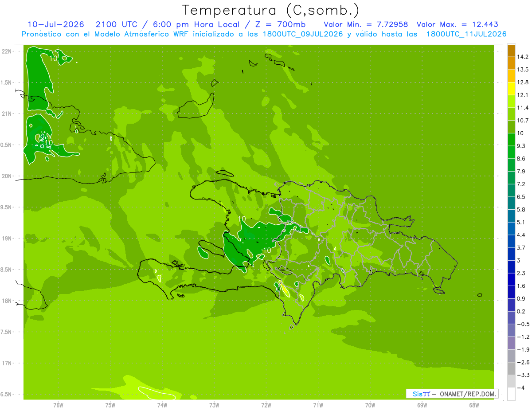Click the '-0.5' colorbar value

(523, 324)
